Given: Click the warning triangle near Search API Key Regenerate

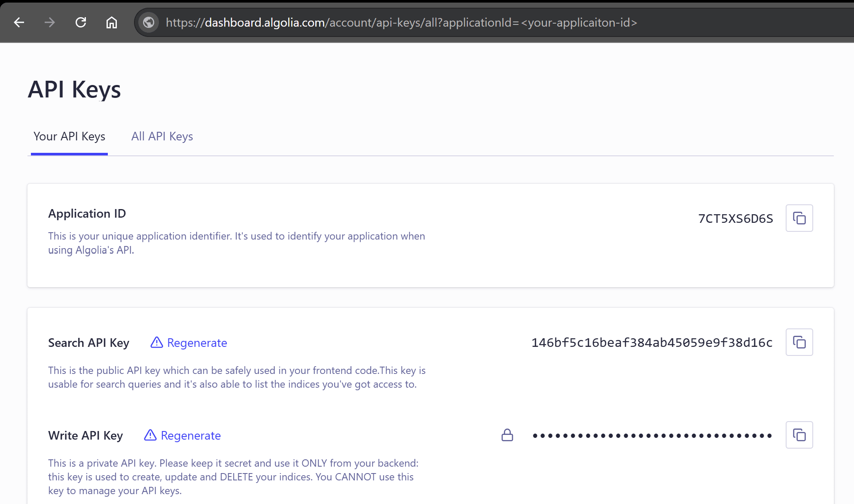Looking at the screenshot, I should pyautogui.click(x=157, y=342).
